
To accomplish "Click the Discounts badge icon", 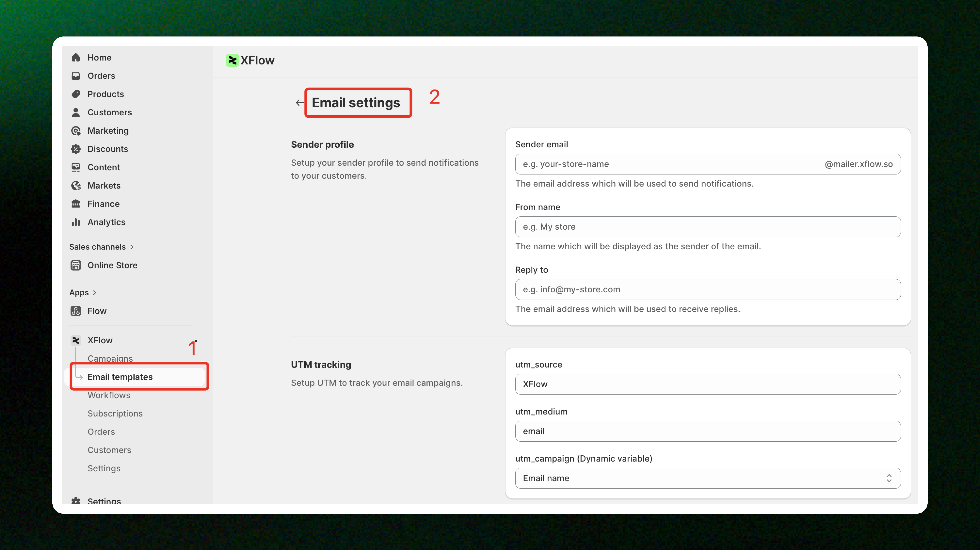I will (x=76, y=149).
